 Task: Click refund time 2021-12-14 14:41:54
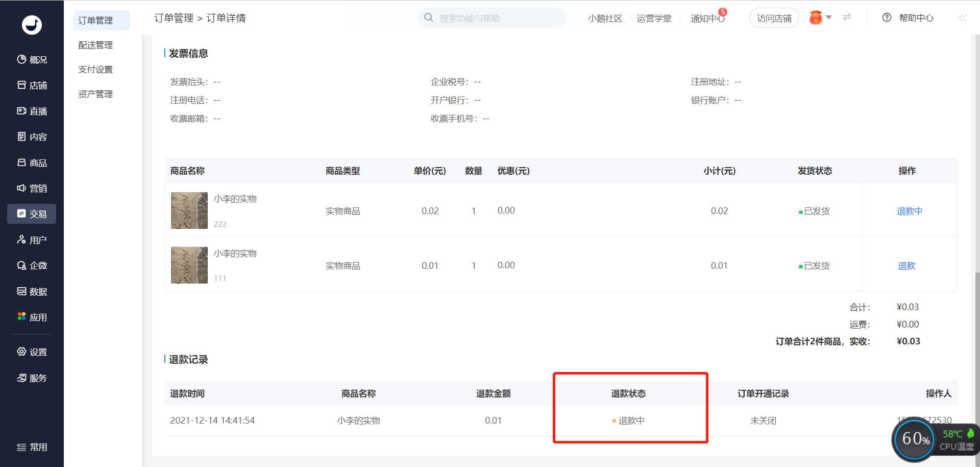212,421
